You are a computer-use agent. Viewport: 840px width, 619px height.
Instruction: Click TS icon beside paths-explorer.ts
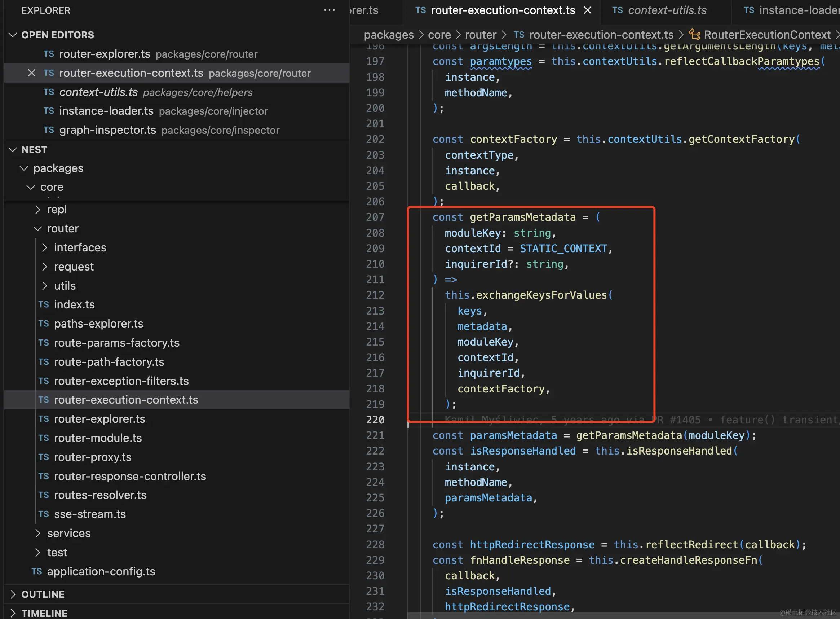coord(43,324)
